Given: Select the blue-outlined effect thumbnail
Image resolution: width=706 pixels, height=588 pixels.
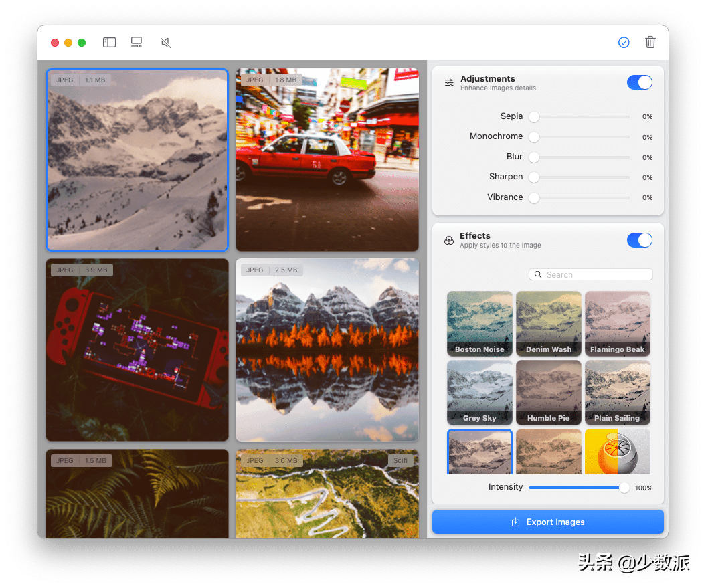Looking at the screenshot, I should pyautogui.click(x=480, y=452).
